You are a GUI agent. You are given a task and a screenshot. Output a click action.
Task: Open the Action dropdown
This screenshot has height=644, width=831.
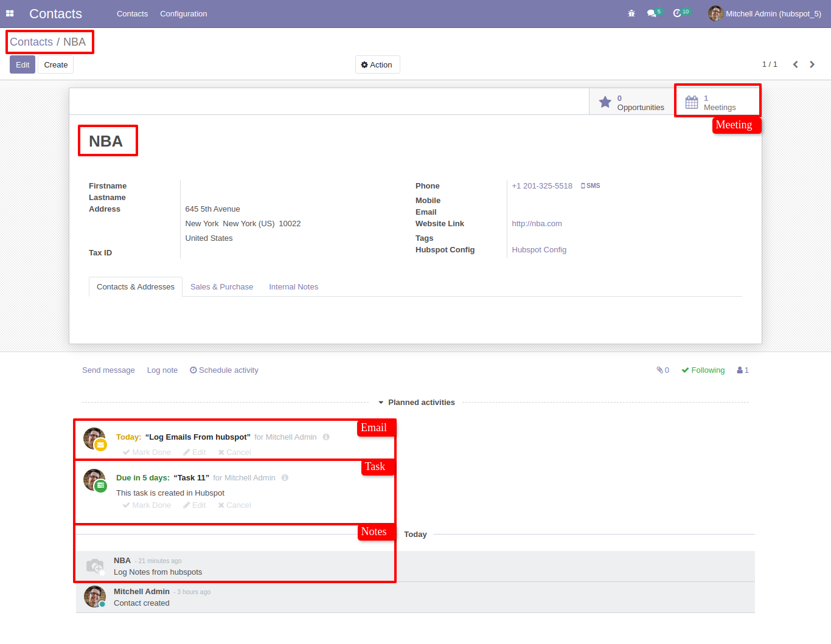tap(377, 64)
